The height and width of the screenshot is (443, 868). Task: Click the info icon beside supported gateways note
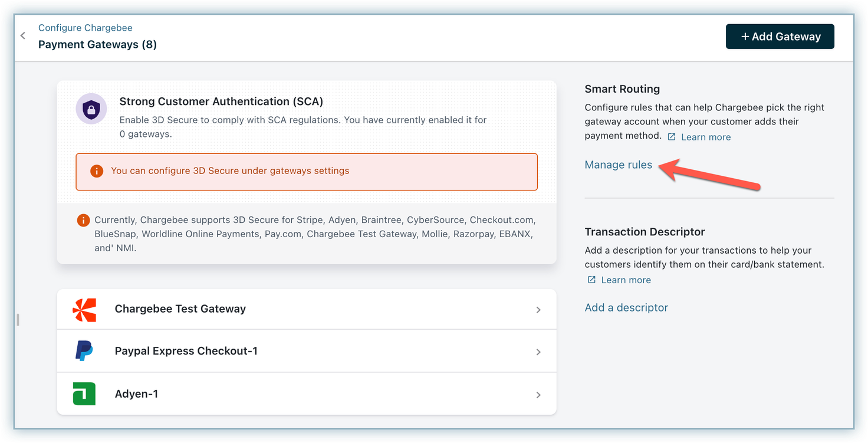(x=83, y=221)
